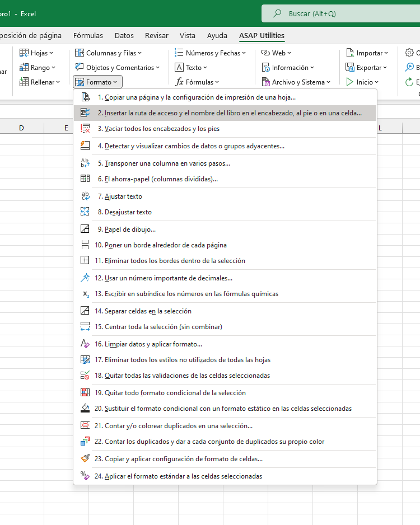Viewport: 420px width, 525px height.
Task: Click the replace conditional formatting icon (item 20)
Action: [85, 408]
